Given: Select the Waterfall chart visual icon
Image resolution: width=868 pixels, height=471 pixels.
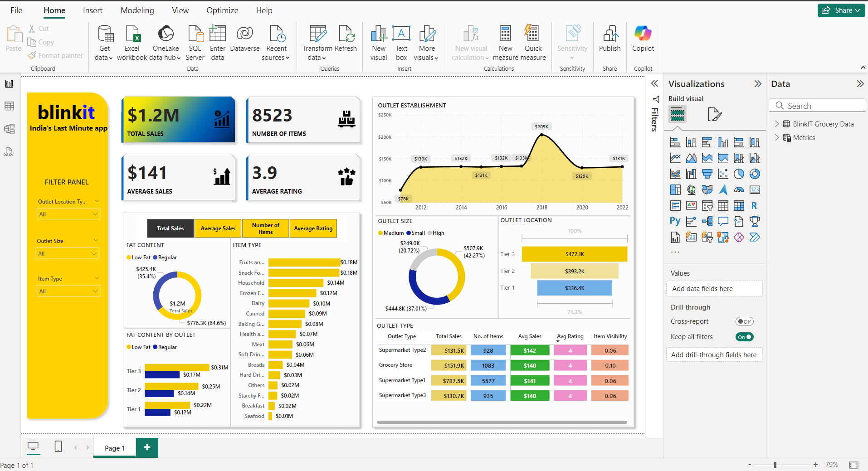Looking at the screenshot, I should click(691, 174).
